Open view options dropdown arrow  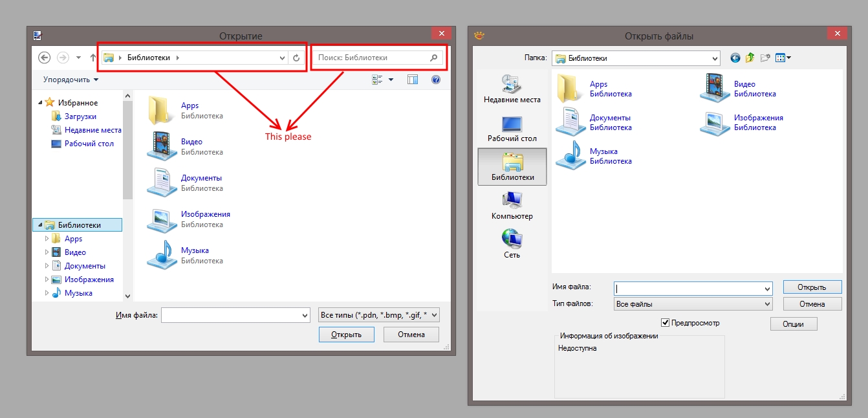391,80
